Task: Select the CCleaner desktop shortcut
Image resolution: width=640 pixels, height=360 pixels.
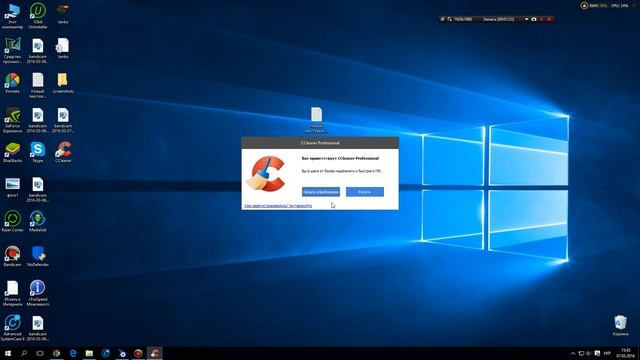Action: coord(63,152)
